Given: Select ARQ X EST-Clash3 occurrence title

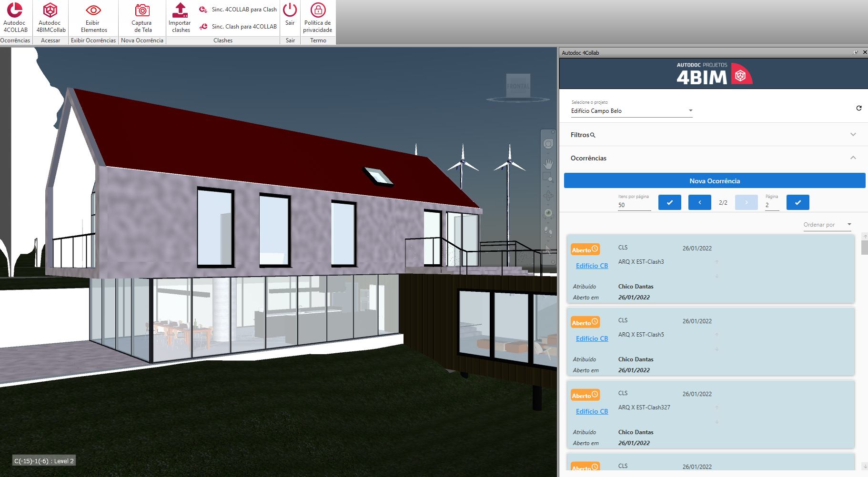Looking at the screenshot, I should [641, 262].
